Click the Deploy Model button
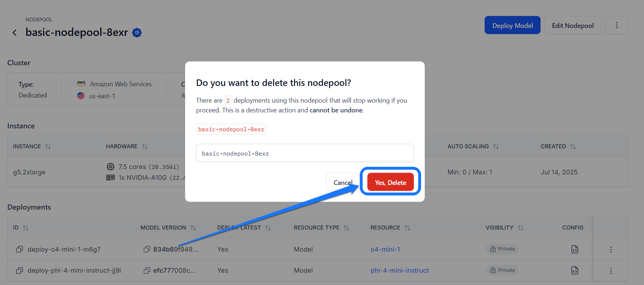This screenshot has width=644, height=285. (x=512, y=25)
